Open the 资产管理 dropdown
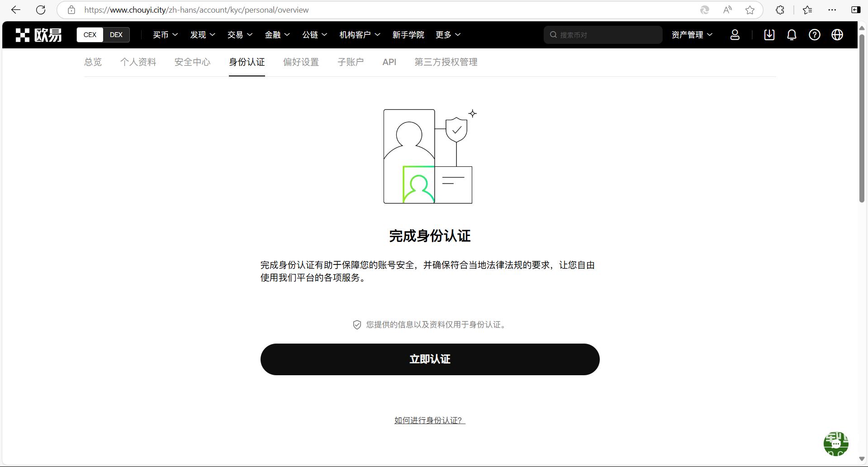 (692, 35)
